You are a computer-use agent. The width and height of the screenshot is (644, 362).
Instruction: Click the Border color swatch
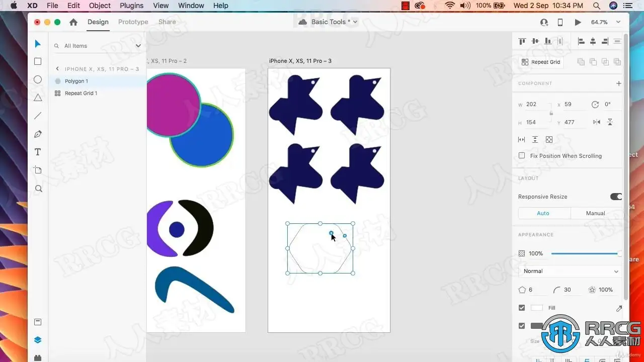pos(537,326)
